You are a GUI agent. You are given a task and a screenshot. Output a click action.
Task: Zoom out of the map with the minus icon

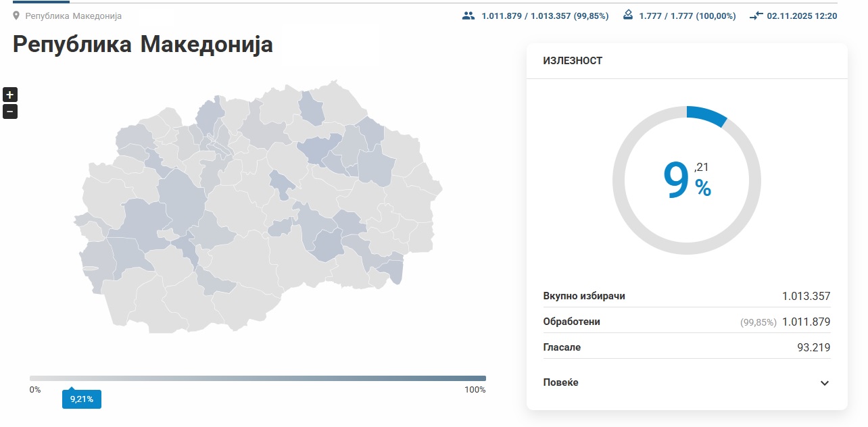pos(9,111)
